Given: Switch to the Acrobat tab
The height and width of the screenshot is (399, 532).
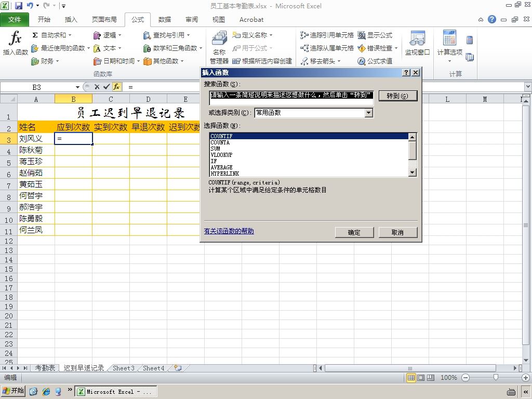Looking at the screenshot, I should [251, 19].
